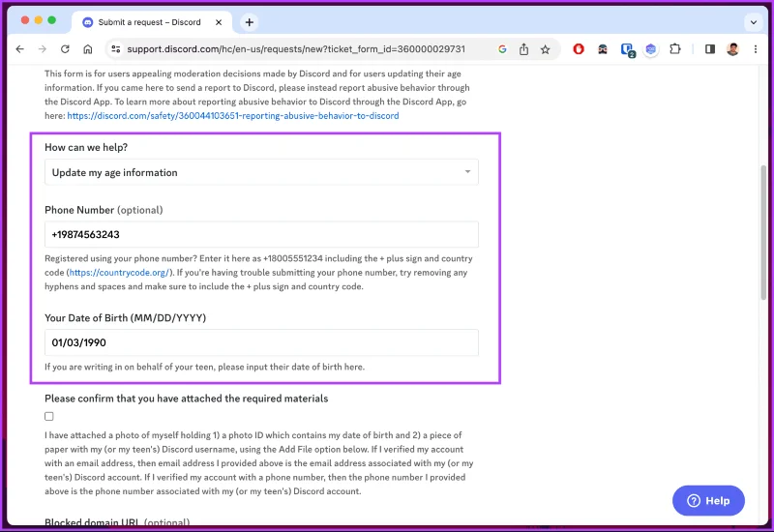Image resolution: width=774 pixels, height=532 pixels.
Task: Click the address bar URL
Action: (x=296, y=49)
